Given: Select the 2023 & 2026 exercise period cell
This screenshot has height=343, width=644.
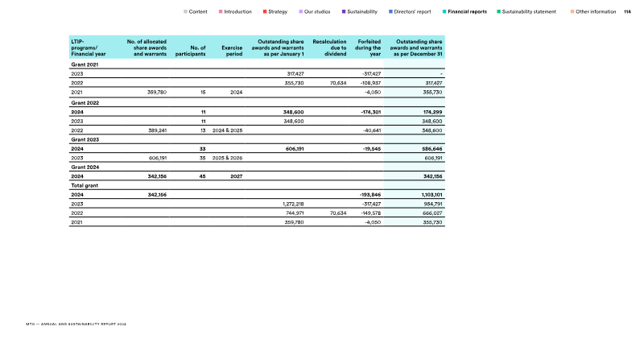Looking at the screenshot, I should click(228, 159).
